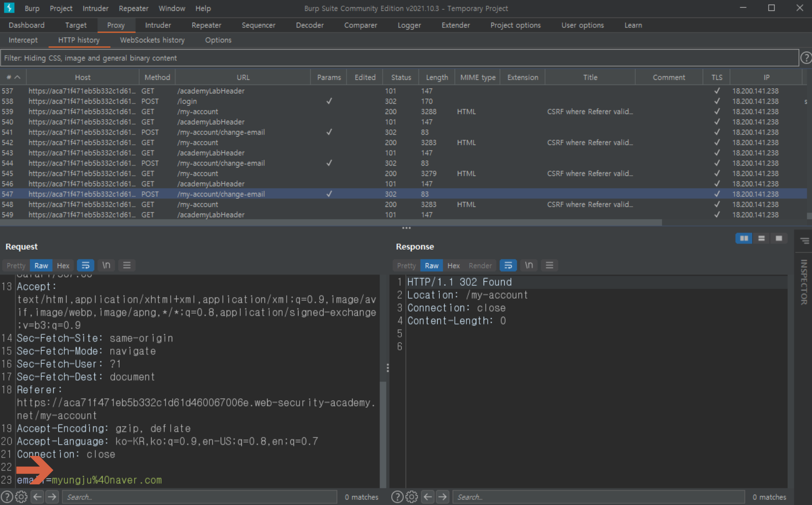Select history row 549 /academyLabHeader
Screen dimensions: 812x505
[403, 215]
